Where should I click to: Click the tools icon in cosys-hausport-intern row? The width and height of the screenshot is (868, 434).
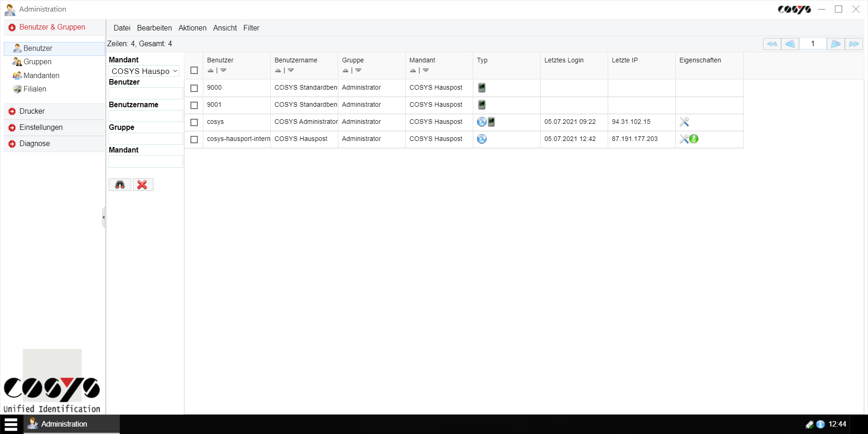[x=684, y=139]
